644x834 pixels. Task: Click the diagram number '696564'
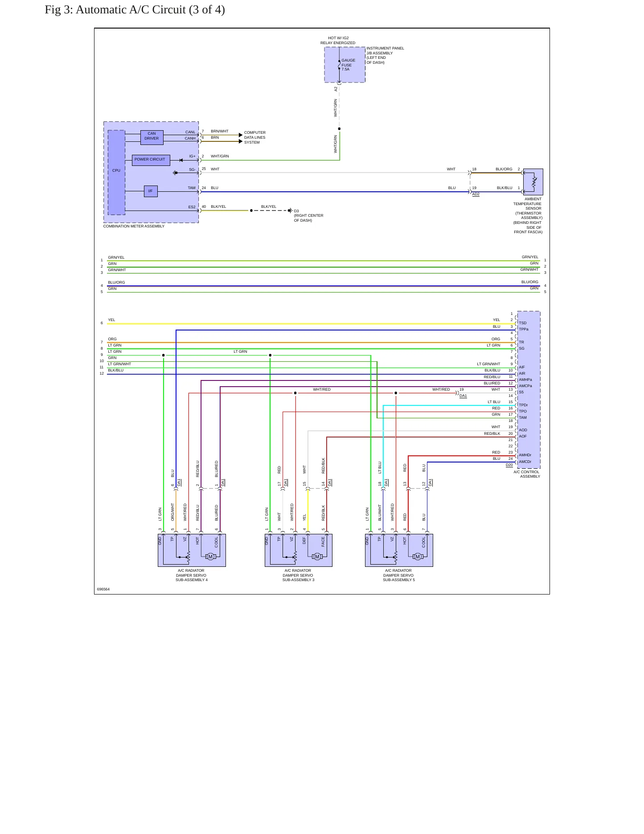click(103, 589)
